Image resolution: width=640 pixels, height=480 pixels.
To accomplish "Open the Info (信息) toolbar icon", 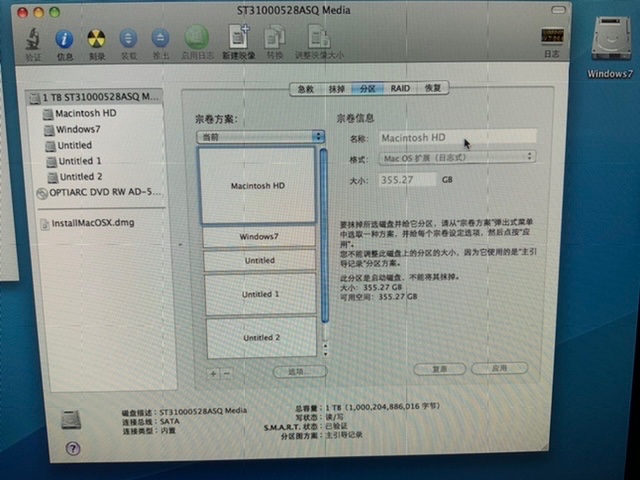I will [64, 40].
